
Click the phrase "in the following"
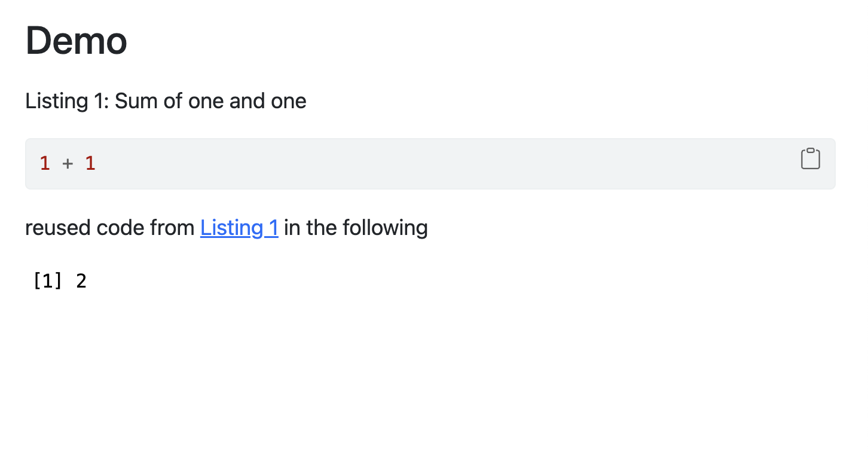point(356,228)
